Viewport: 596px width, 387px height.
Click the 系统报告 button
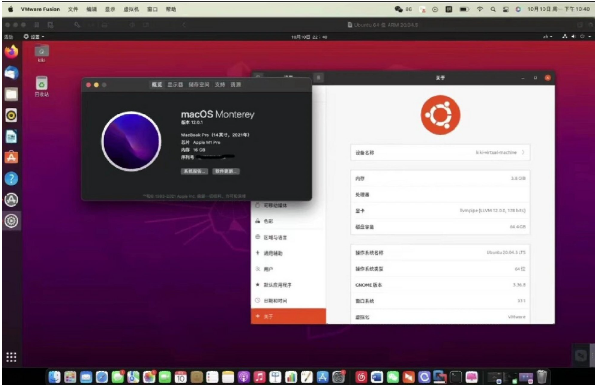pyautogui.click(x=194, y=171)
